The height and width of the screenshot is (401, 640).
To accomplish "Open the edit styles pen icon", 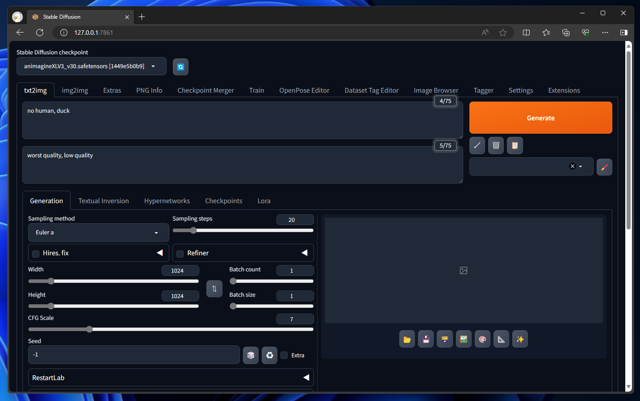I will (604, 167).
